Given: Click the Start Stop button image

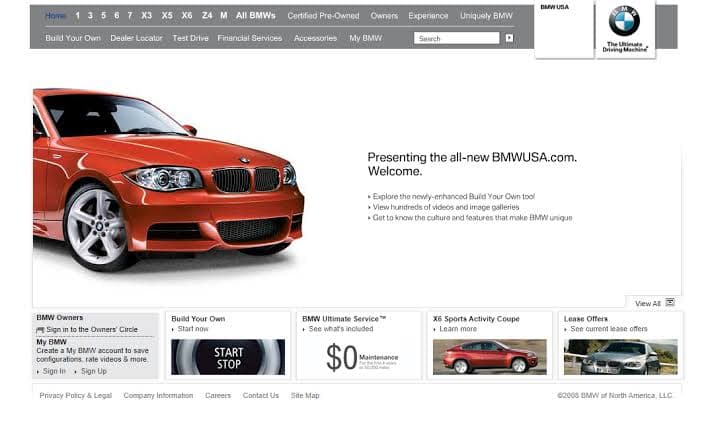Looking at the screenshot, I should [x=228, y=357].
